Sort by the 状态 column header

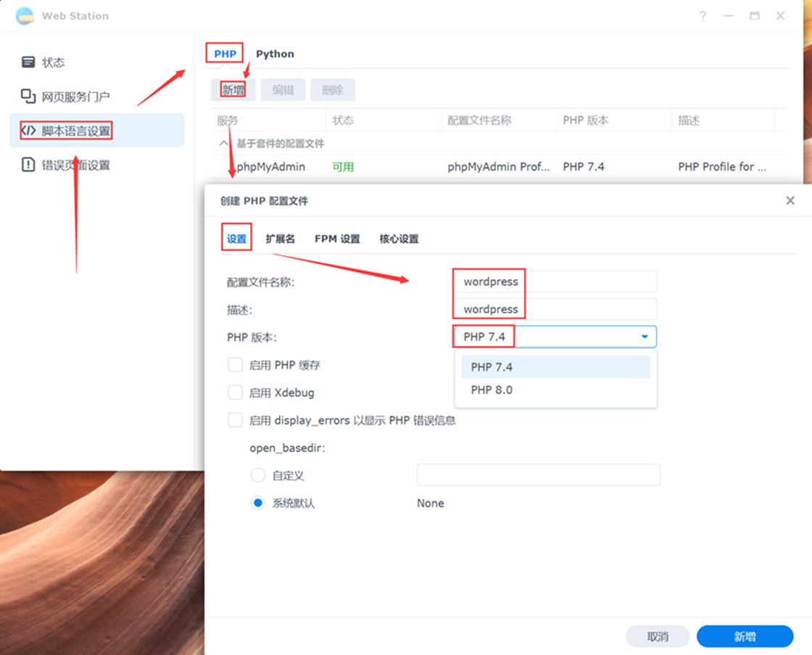(384, 120)
